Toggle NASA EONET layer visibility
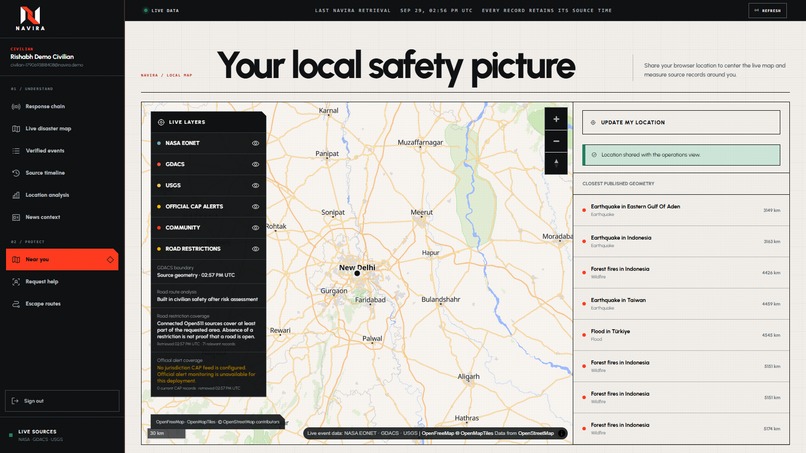806x453 pixels. (255, 143)
